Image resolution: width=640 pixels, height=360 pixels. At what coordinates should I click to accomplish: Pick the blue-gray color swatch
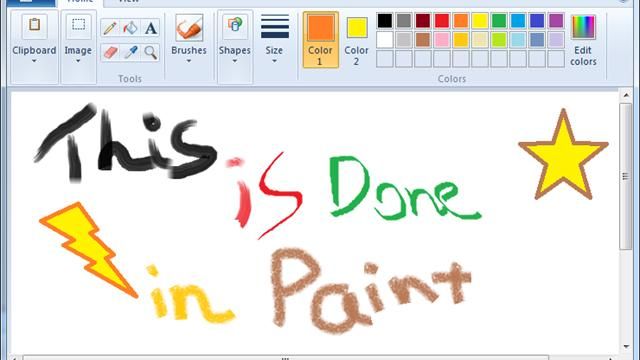coord(537,40)
